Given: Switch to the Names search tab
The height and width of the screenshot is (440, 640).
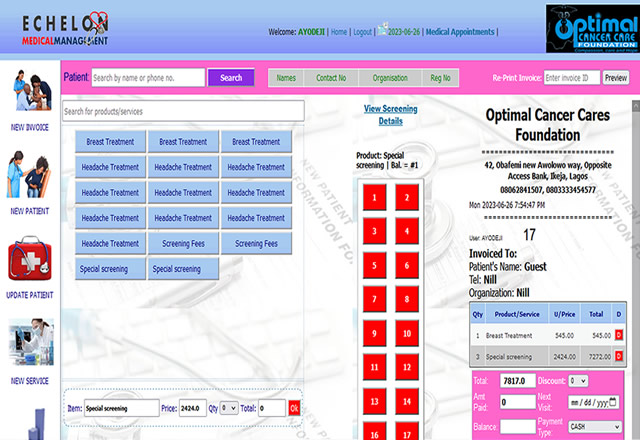Looking at the screenshot, I should tap(286, 78).
